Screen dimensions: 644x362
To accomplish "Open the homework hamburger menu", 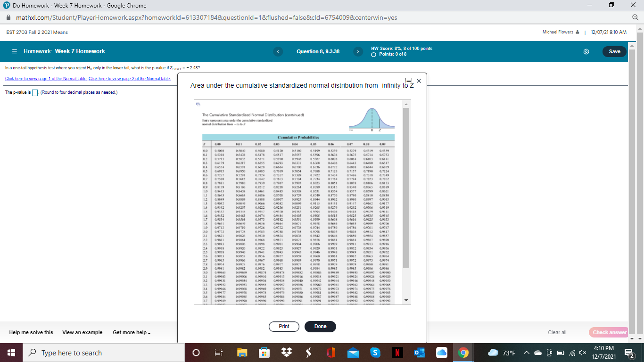I will [15, 51].
